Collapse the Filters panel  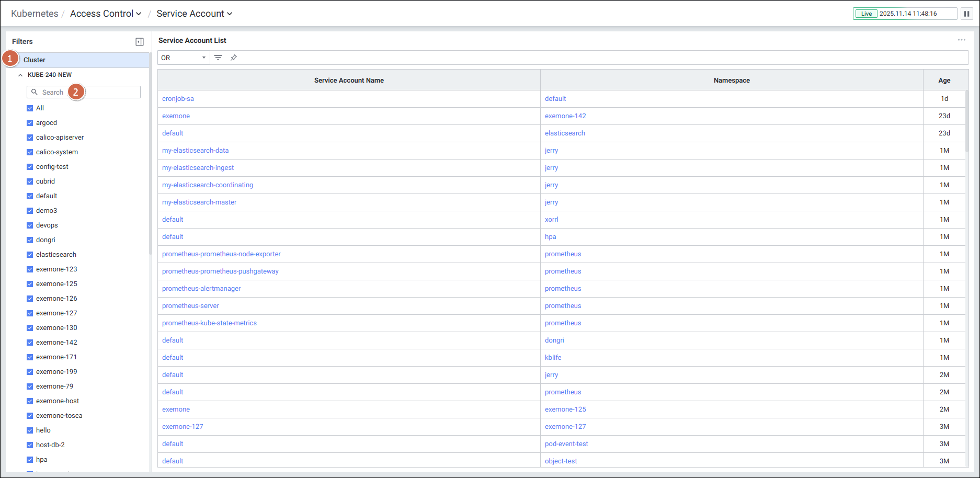tap(140, 42)
